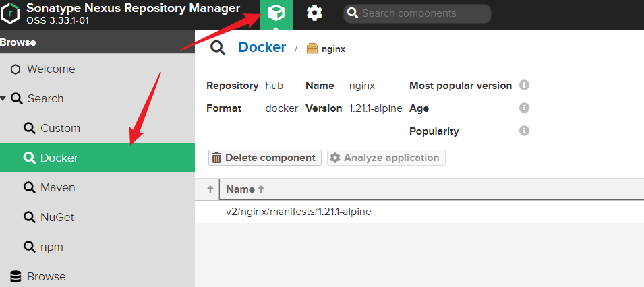Screen dimensions: 644x287
Task: Focus the Search components field
Action: point(417,13)
